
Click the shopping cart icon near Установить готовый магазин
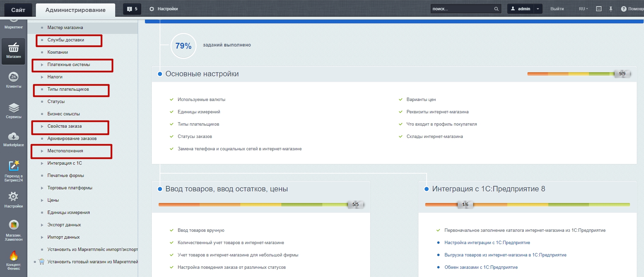[42, 262]
